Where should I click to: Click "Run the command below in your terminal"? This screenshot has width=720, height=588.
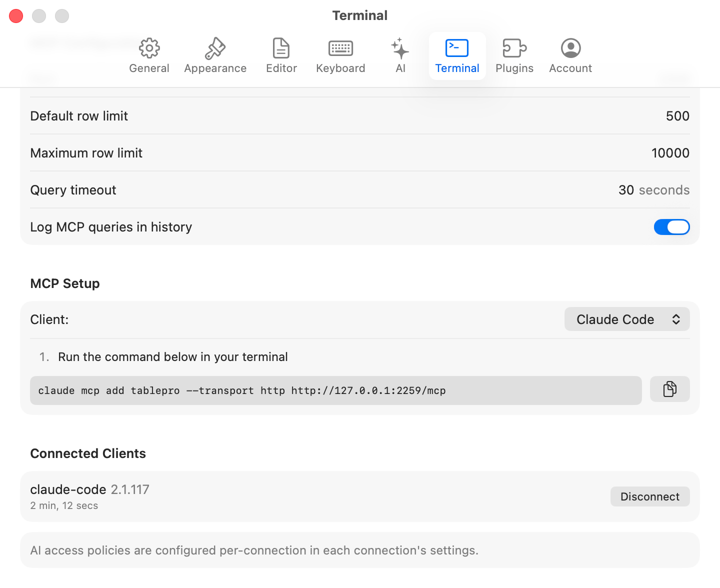click(173, 357)
